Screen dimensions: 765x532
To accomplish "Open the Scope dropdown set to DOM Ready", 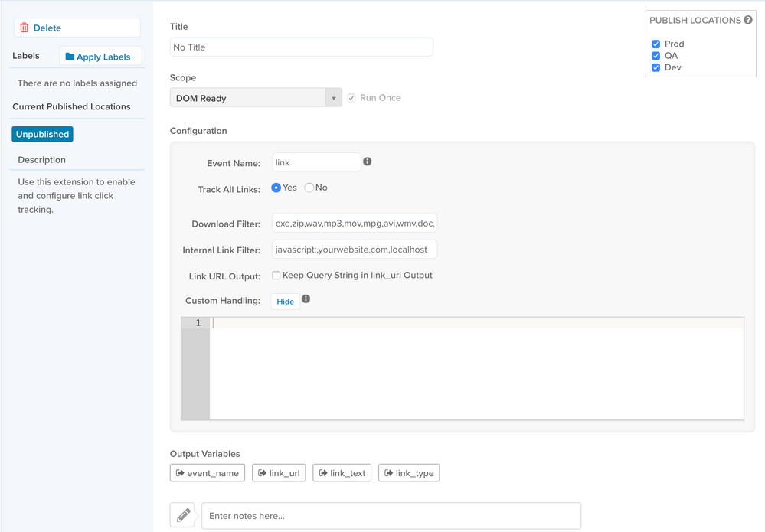I will [256, 98].
